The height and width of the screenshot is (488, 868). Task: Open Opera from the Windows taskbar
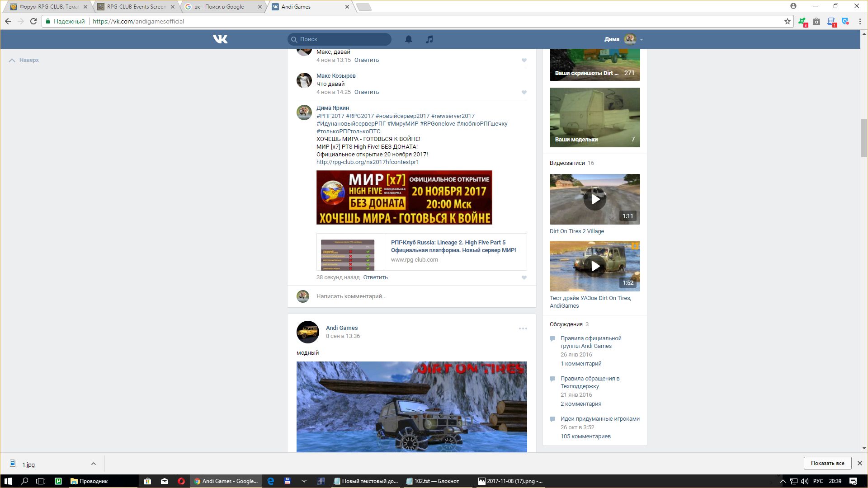tap(181, 481)
